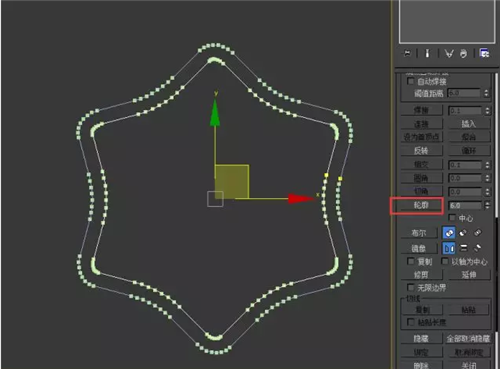The width and height of the screenshot is (500, 369).
Task: Click 圆角 value field
Action: point(465,178)
